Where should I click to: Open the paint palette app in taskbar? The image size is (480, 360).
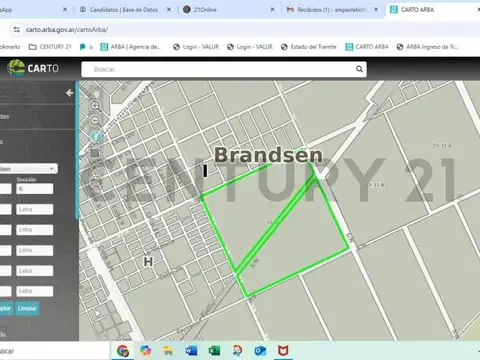237,351
